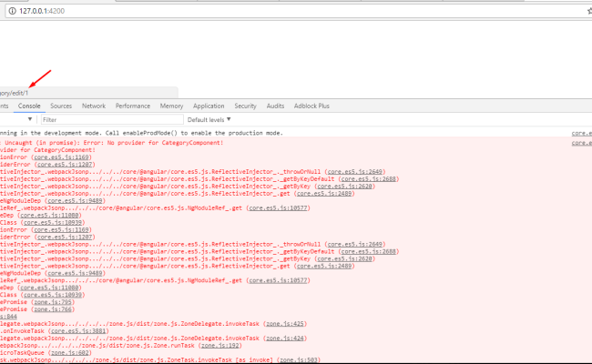Go to the Audits tab
The image size is (592, 364).
(275, 106)
